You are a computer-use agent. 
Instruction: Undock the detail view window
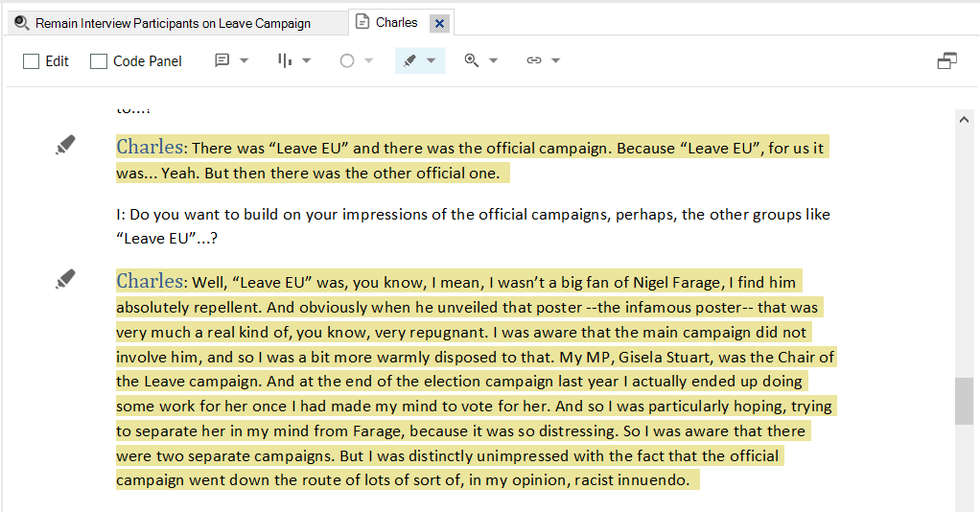947,60
